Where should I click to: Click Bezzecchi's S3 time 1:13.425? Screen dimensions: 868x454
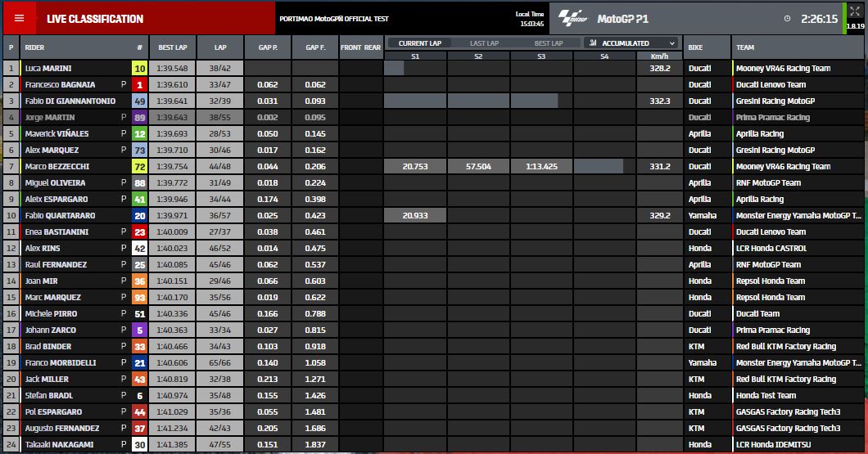541,166
